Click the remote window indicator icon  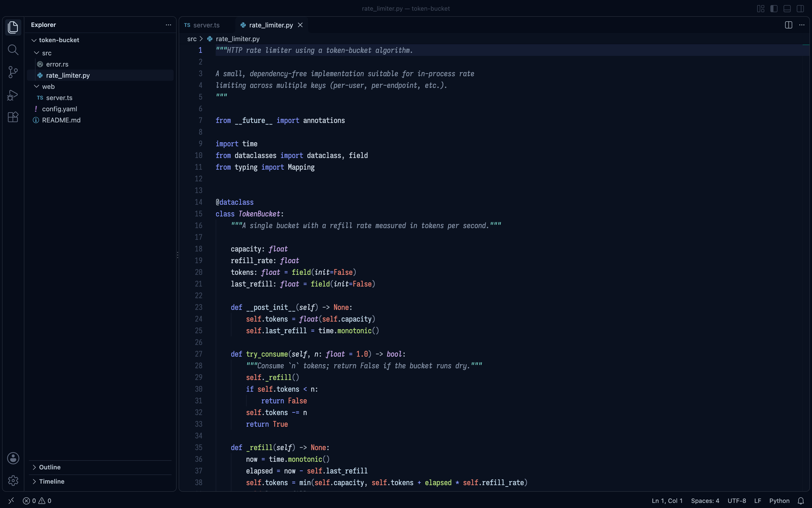[11, 501]
